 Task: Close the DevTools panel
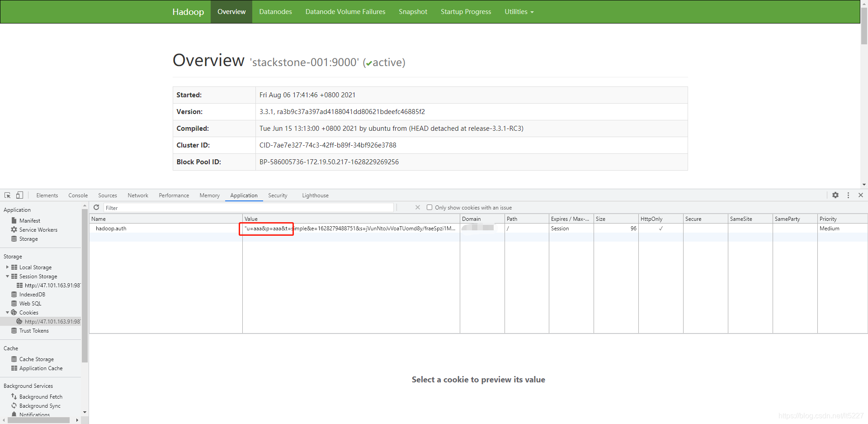point(861,195)
